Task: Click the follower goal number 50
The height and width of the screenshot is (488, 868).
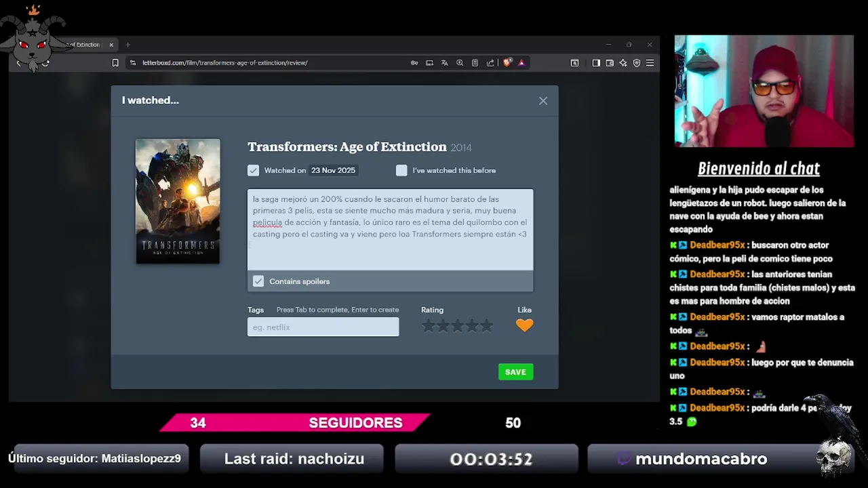Action: [513, 423]
